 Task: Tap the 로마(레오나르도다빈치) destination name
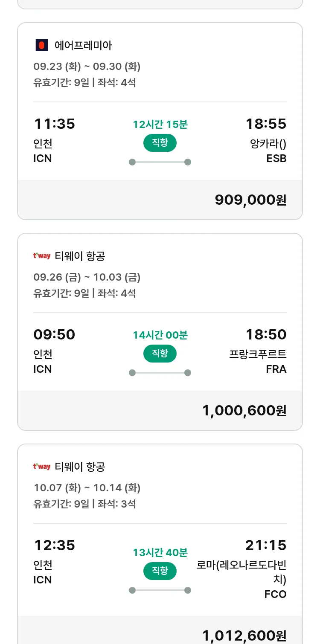coord(241,572)
